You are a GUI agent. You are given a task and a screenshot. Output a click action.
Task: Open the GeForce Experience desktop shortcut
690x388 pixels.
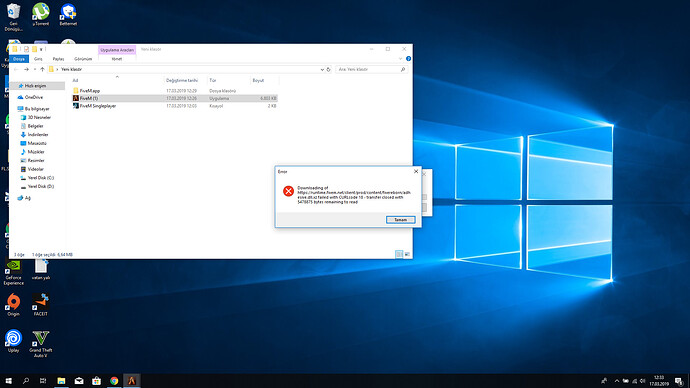coord(13,272)
